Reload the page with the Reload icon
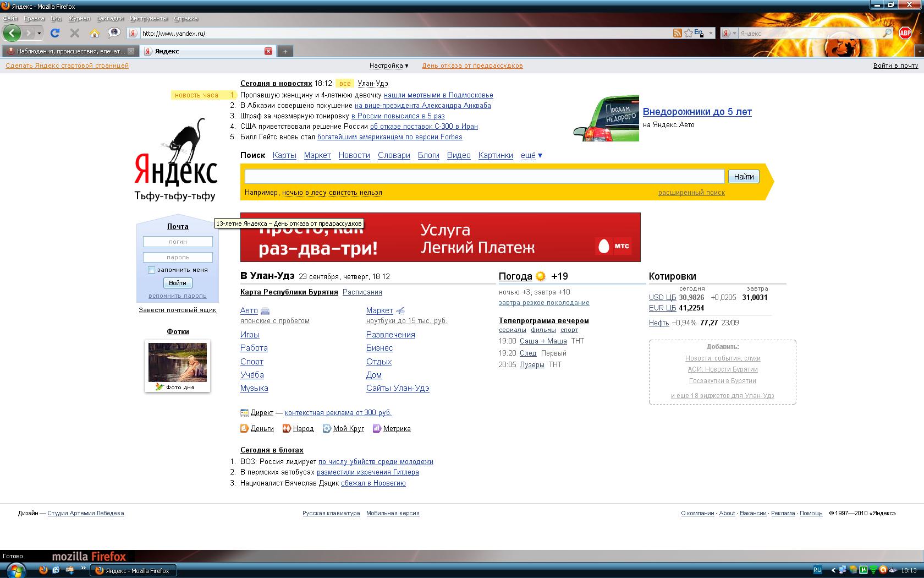Screen dimensions: 924x578 55,33
